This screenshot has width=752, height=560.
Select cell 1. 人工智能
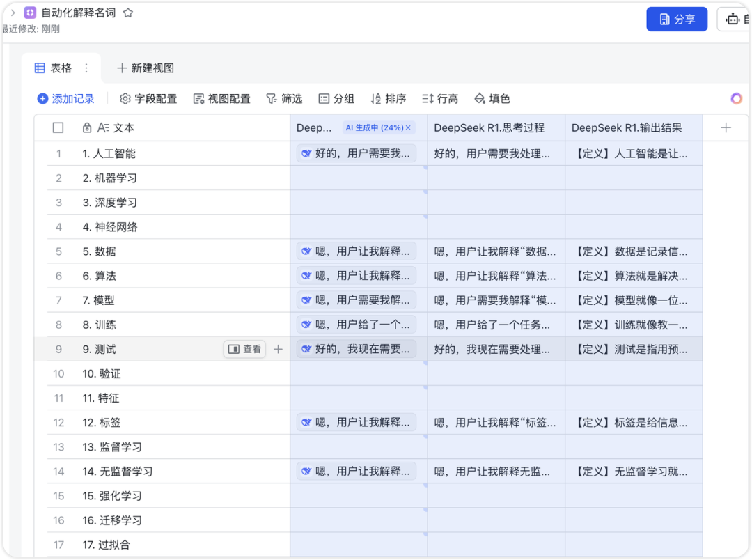click(182, 153)
